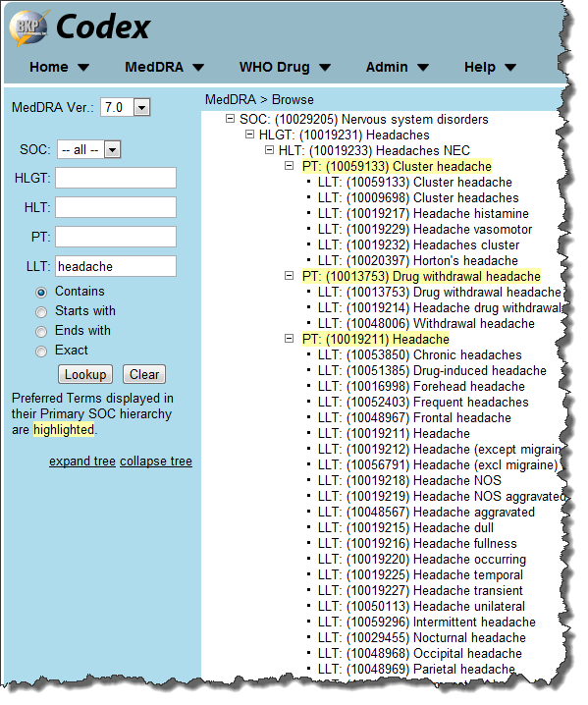Collapse the HLGT Headaches node
Image resolution: width=588 pixels, height=705 pixels.
(250, 135)
